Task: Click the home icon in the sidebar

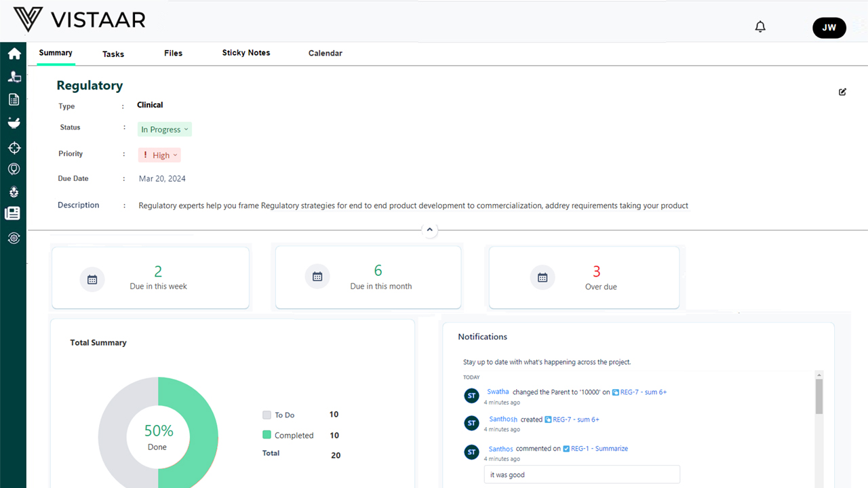Action: pos(14,54)
